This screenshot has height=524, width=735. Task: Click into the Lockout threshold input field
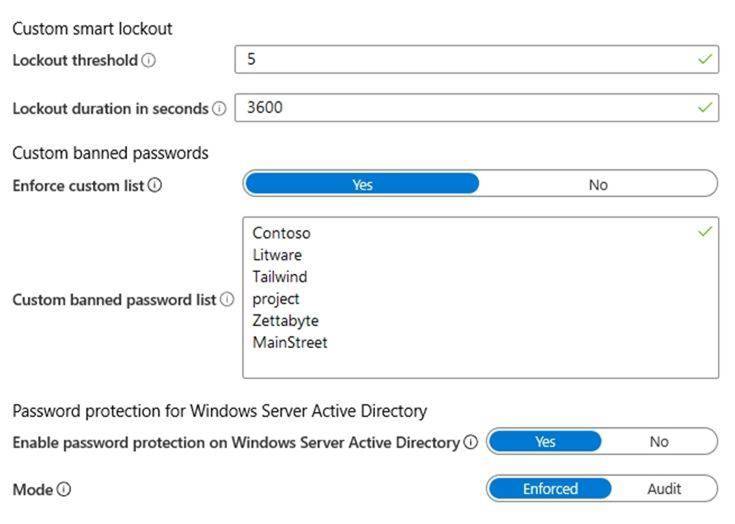coord(460,60)
